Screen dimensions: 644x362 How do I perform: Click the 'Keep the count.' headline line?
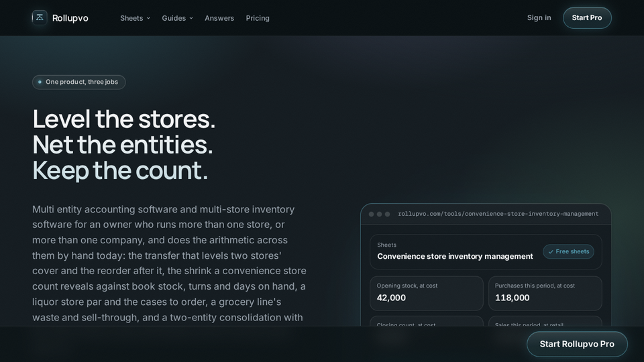pos(120,170)
